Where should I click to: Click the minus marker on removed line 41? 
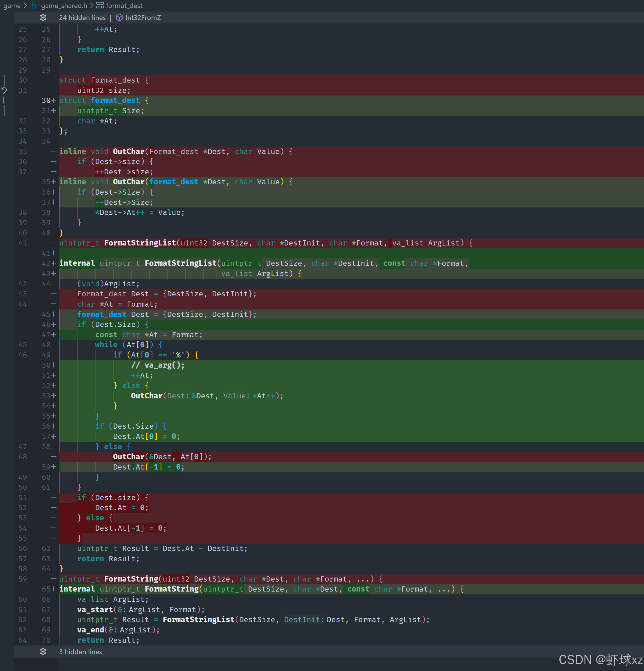pos(53,243)
